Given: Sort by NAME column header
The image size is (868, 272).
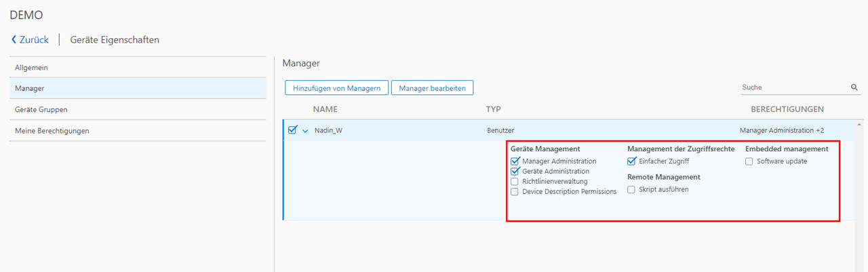Looking at the screenshot, I should 325,109.
